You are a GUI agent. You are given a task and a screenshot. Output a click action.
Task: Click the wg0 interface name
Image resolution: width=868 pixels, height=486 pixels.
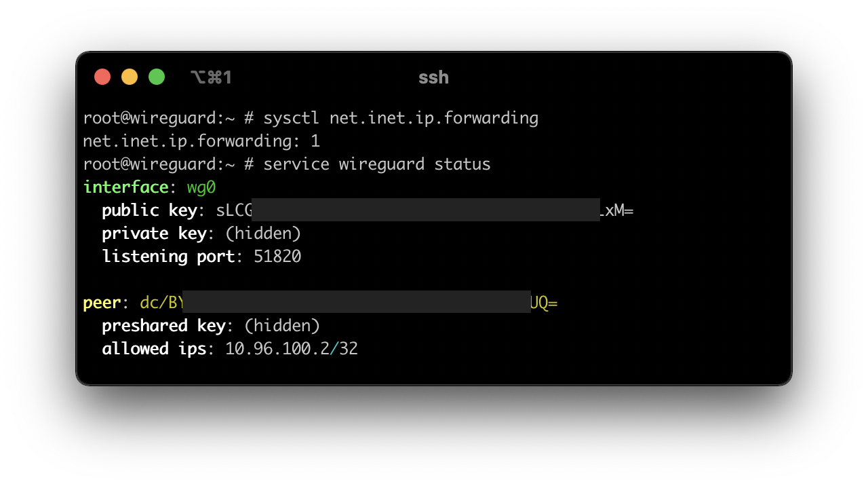click(x=201, y=187)
